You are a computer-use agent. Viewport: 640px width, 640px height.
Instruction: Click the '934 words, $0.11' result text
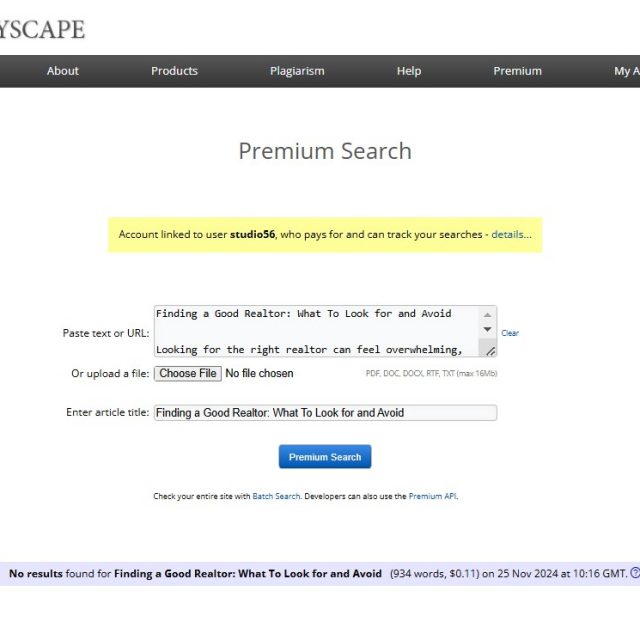pos(435,573)
